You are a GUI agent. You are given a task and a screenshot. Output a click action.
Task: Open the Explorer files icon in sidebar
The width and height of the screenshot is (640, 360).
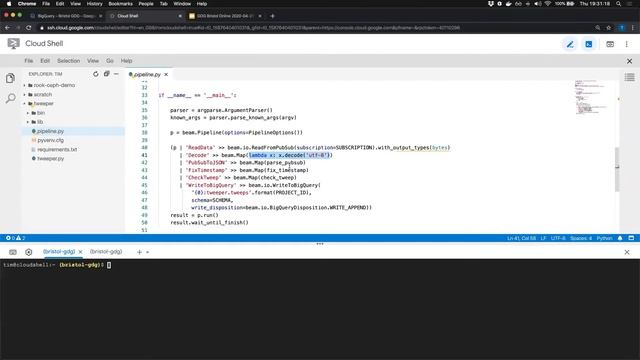tap(10, 78)
